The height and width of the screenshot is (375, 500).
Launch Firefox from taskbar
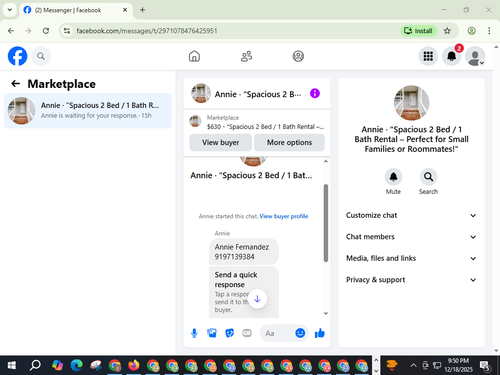(134, 365)
